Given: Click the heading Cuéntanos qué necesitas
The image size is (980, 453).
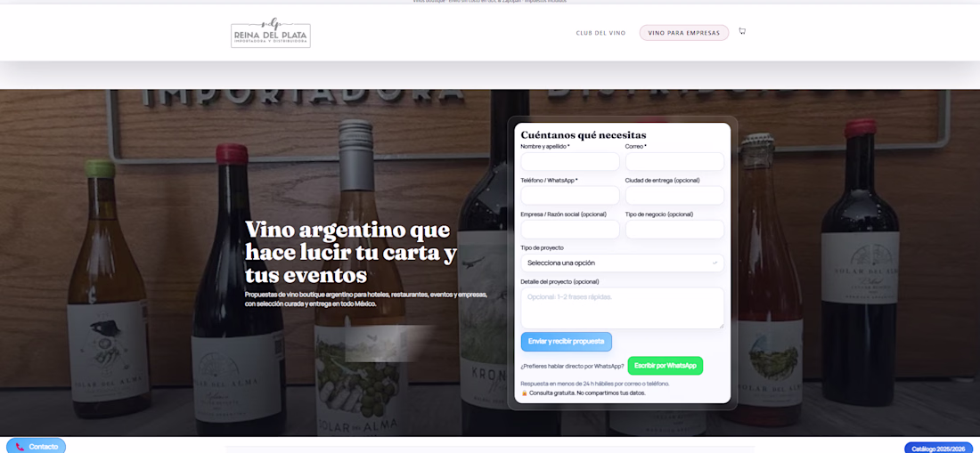Looking at the screenshot, I should pyautogui.click(x=584, y=134).
